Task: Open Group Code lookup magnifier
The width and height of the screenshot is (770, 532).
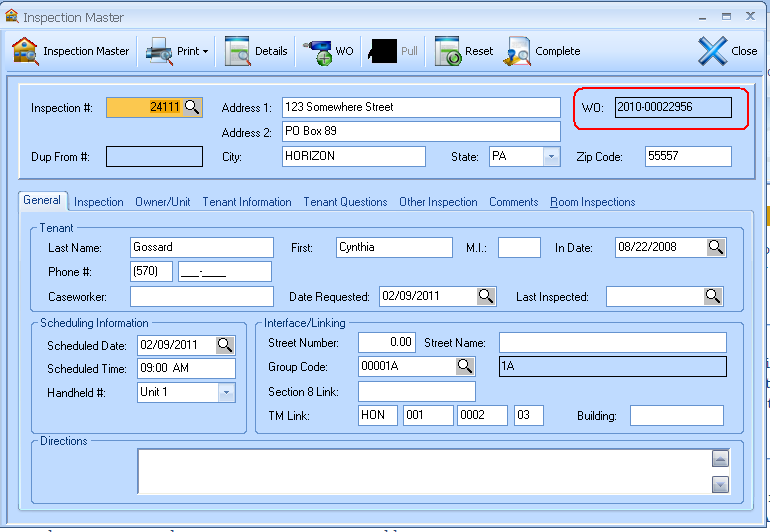Action: [x=465, y=367]
